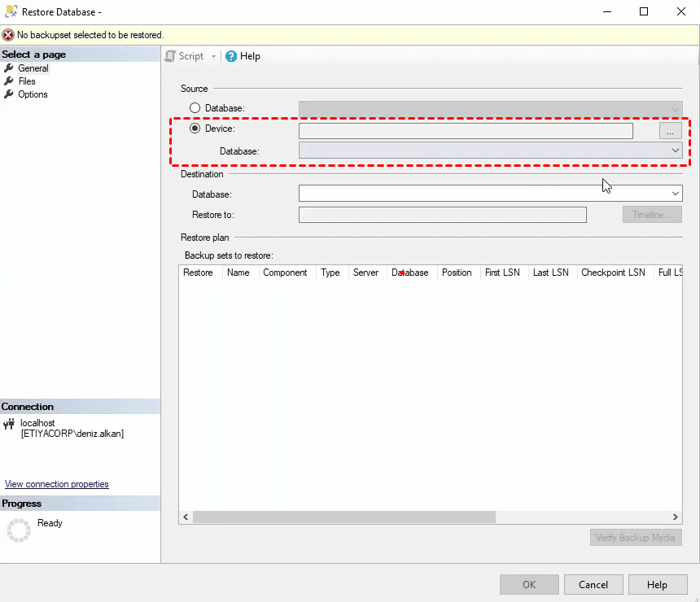Expand the Device source Database dropdown

[676, 150]
